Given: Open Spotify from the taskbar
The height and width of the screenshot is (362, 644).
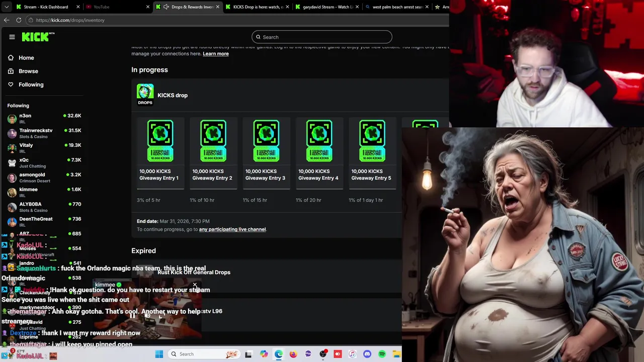Looking at the screenshot, I should pos(382,354).
